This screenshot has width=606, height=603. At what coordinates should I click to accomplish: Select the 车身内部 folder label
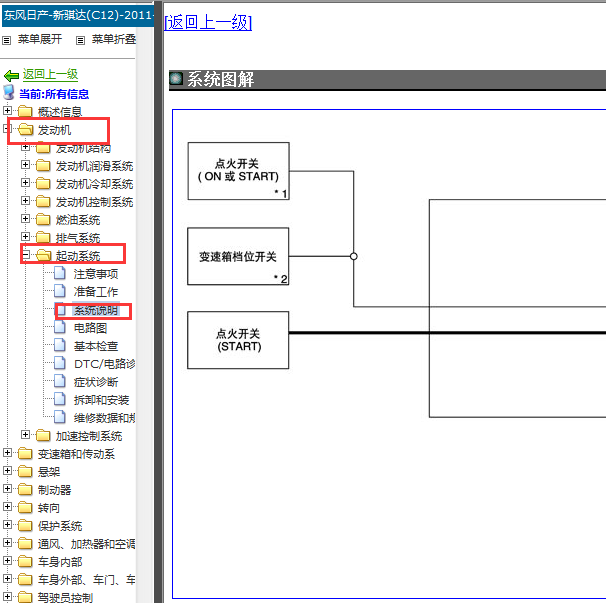(x=60, y=562)
